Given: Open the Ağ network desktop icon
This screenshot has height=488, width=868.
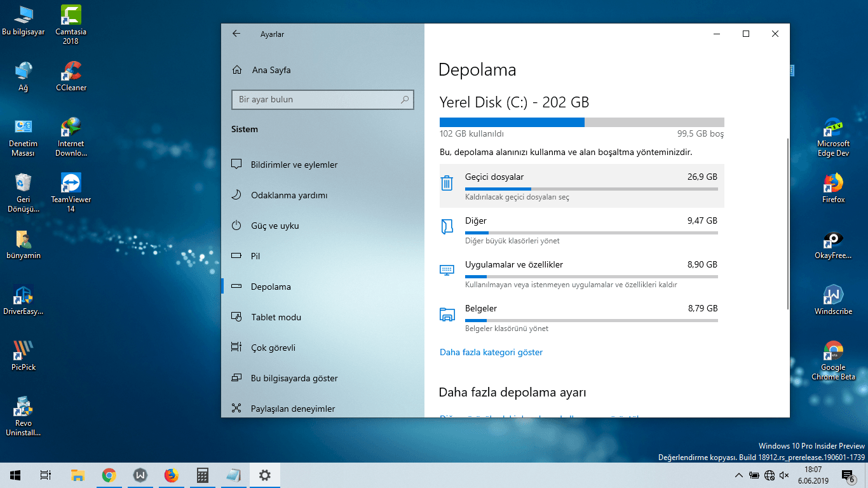Looking at the screenshot, I should pos(24,76).
